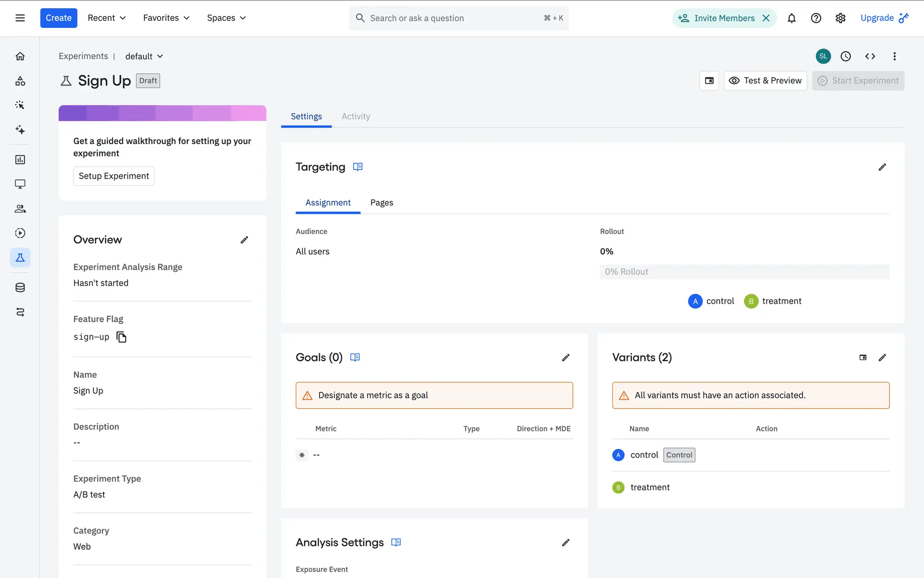Open the Session Replay icon in the sidebar

coord(20,233)
